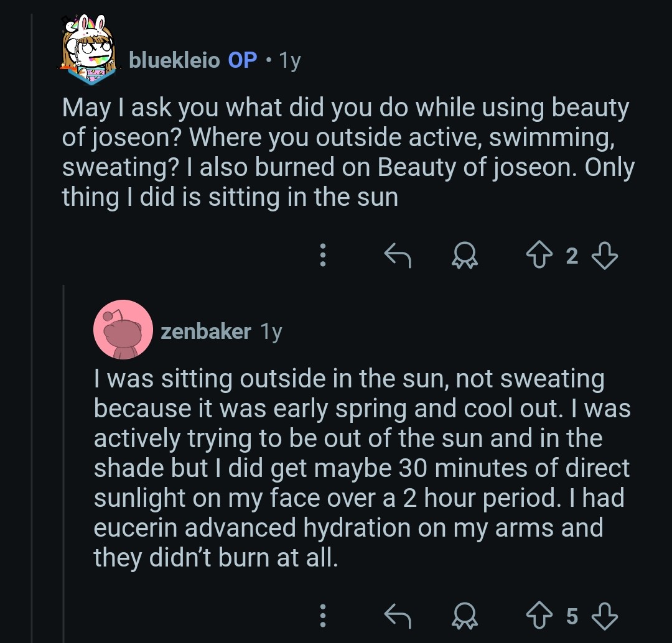The height and width of the screenshot is (643, 672).
Task: Reply to bluekleio's comment
Action: tap(398, 255)
